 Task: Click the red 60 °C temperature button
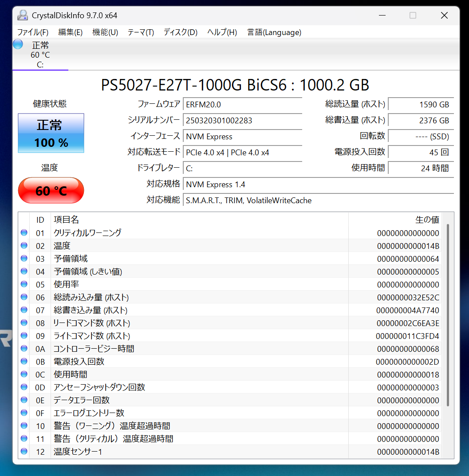pyautogui.click(x=51, y=191)
